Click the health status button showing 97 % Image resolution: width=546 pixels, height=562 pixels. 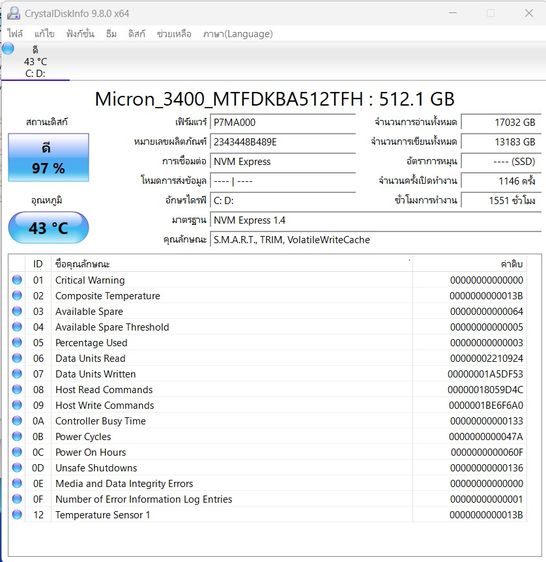[48, 157]
